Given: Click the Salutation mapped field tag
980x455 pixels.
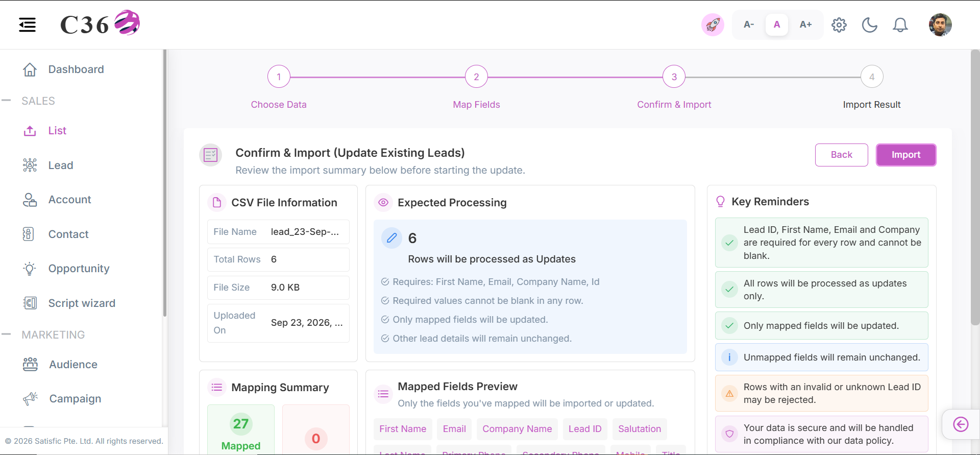Looking at the screenshot, I should [x=640, y=429].
